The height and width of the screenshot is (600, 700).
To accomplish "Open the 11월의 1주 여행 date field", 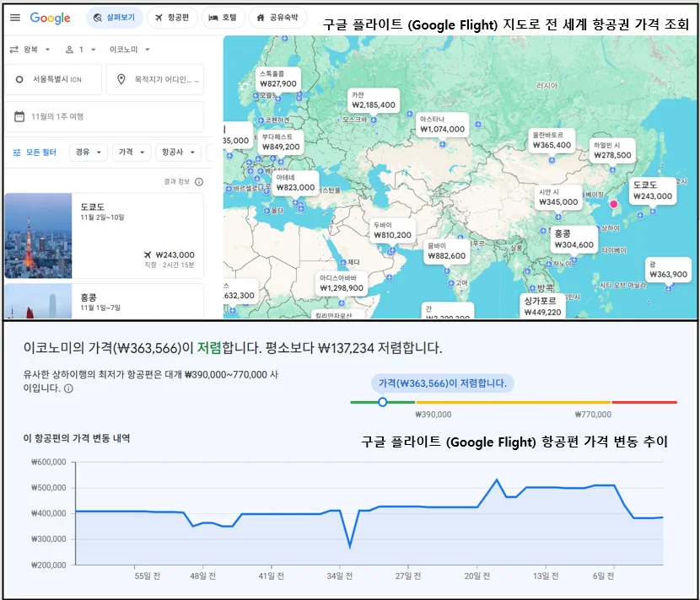I will (x=105, y=117).
